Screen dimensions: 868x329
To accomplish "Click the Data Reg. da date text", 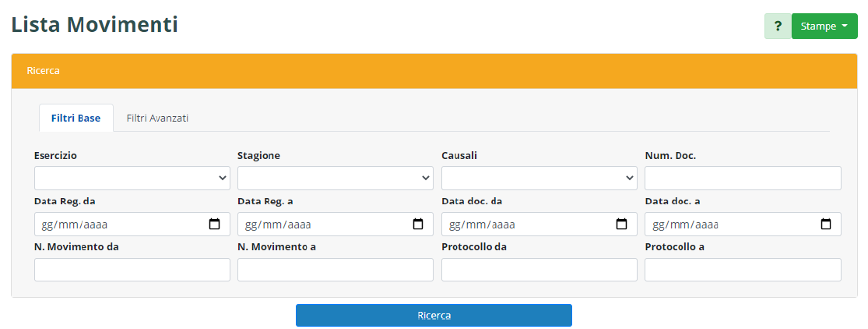I will [x=74, y=225].
